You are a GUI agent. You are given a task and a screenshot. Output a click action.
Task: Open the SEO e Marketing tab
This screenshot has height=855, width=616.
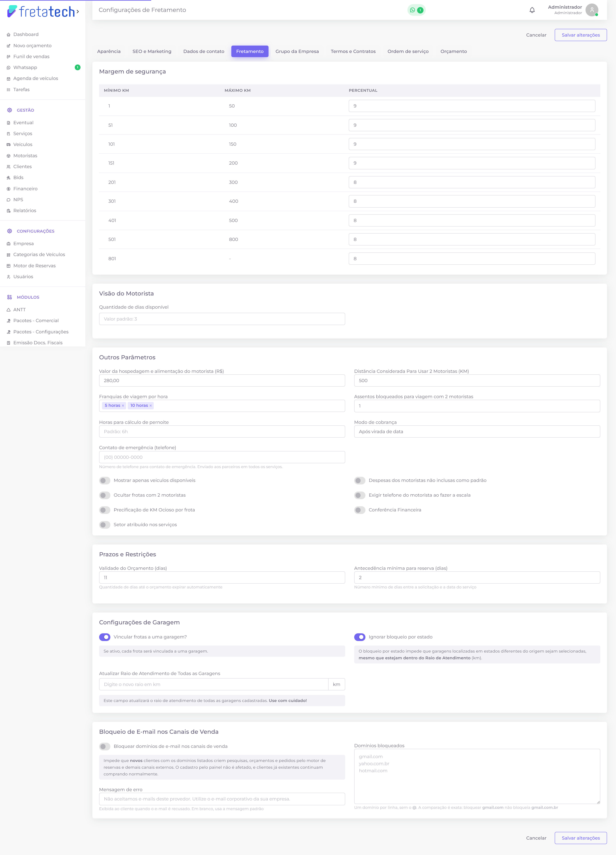(x=152, y=51)
